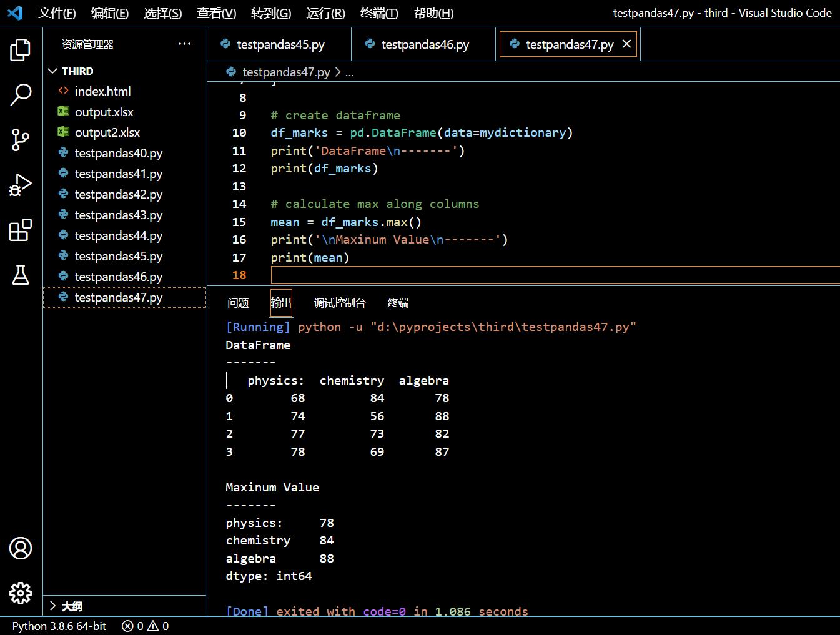
Task: Open the Search view icon
Action: (x=21, y=95)
